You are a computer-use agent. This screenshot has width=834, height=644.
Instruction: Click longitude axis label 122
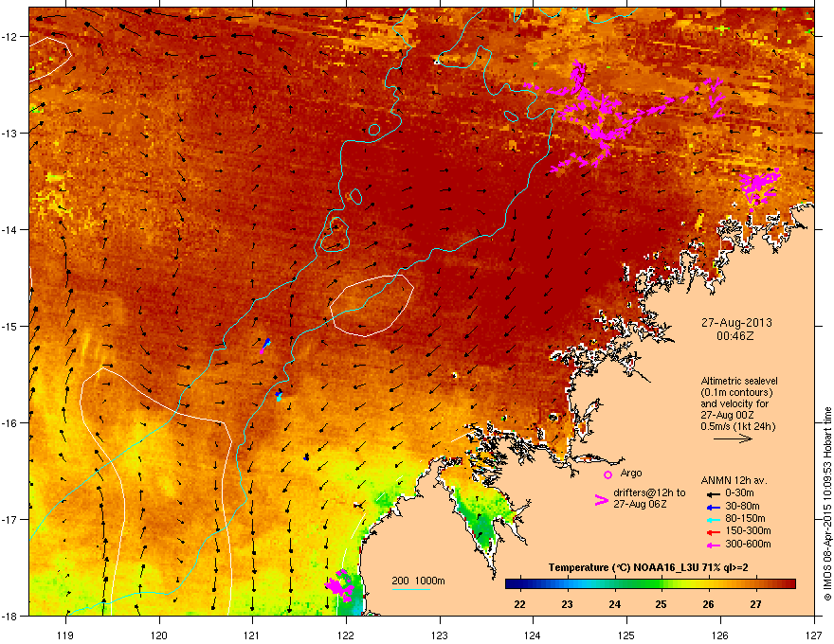coord(346,635)
